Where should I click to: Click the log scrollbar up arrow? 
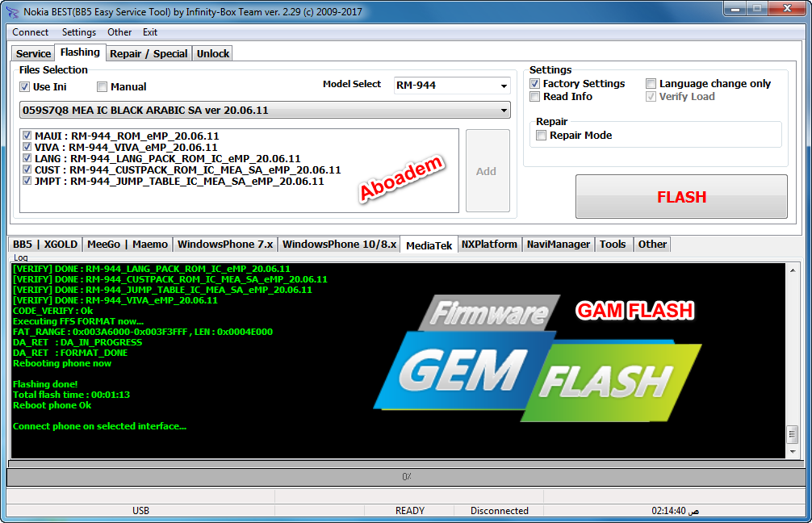[x=793, y=270]
